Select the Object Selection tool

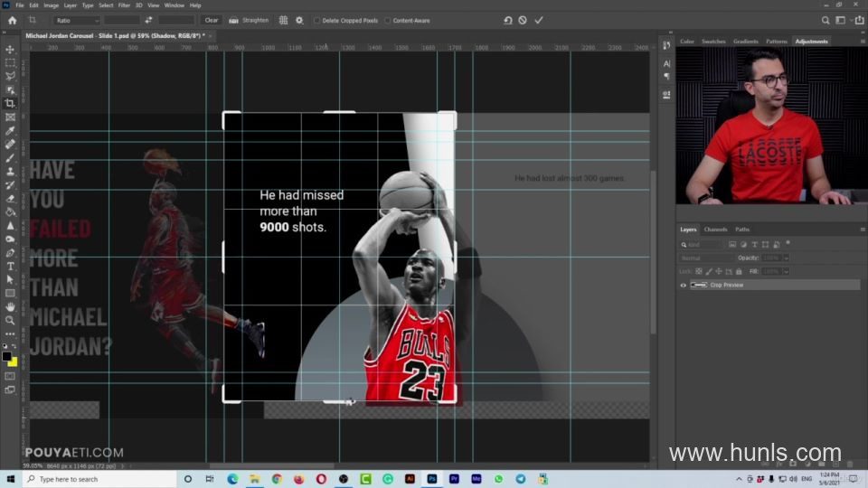point(10,90)
